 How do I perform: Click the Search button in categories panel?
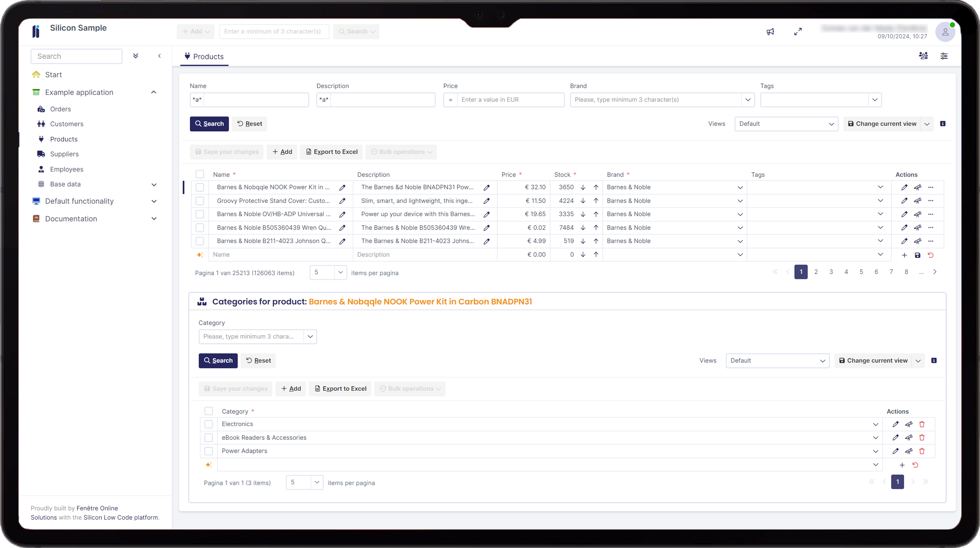[218, 360]
